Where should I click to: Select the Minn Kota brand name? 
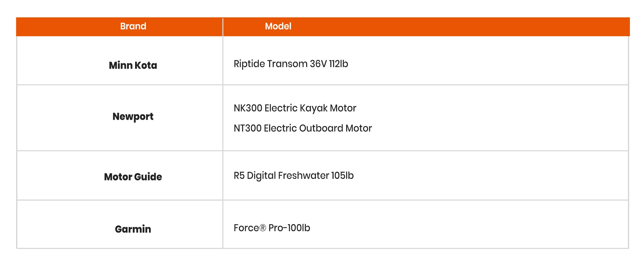[133, 65]
